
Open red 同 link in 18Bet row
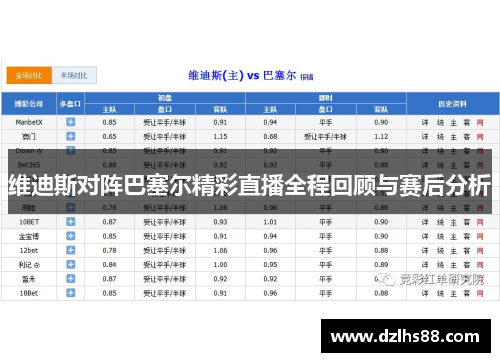coord(480,293)
